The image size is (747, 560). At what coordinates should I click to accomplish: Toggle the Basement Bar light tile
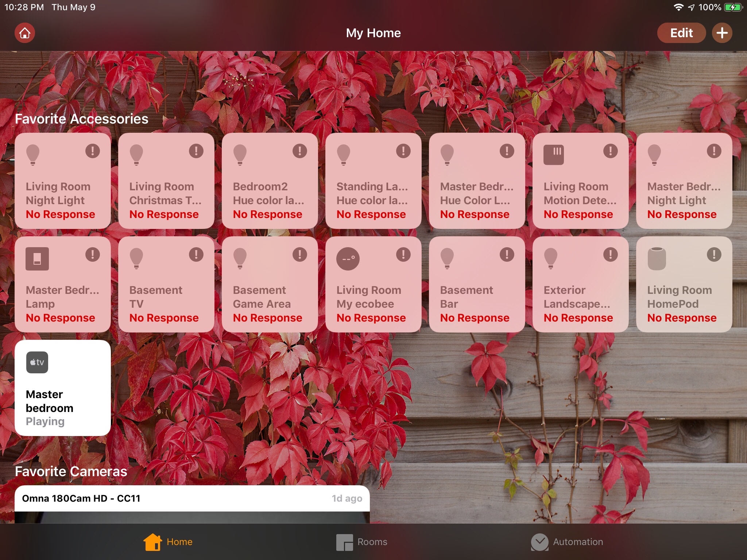click(477, 285)
